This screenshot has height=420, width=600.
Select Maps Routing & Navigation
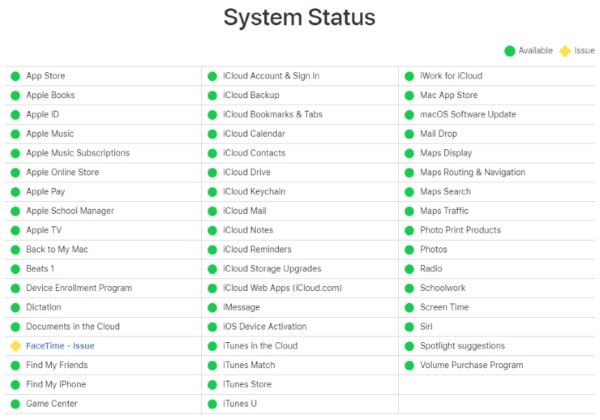[x=473, y=173]
